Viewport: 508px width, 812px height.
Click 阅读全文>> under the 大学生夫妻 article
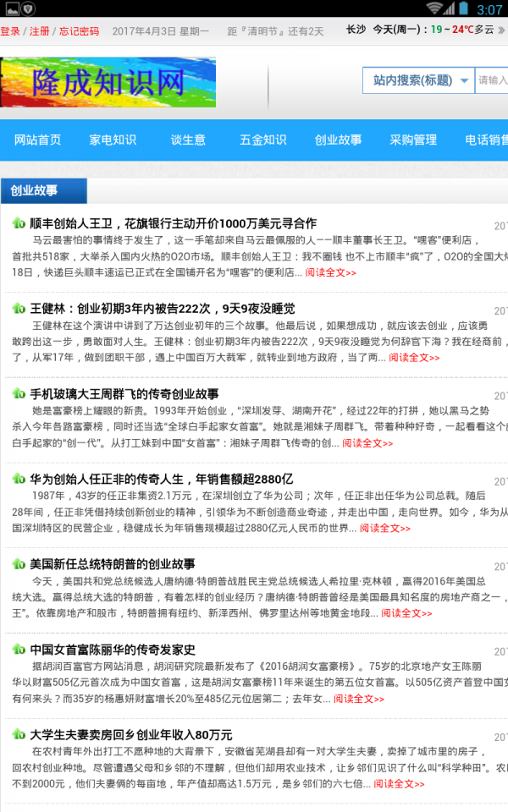click(399, 783)
